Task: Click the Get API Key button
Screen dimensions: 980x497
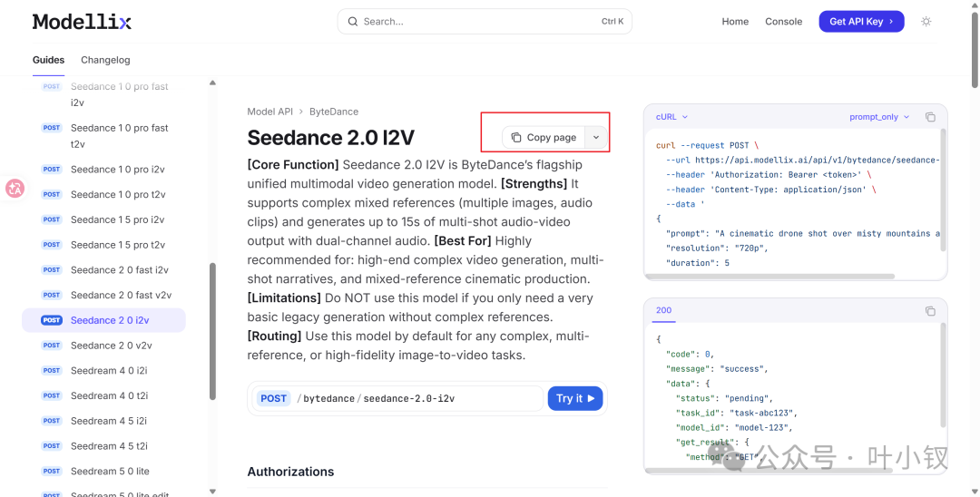Action: click(x=861, y=21)
